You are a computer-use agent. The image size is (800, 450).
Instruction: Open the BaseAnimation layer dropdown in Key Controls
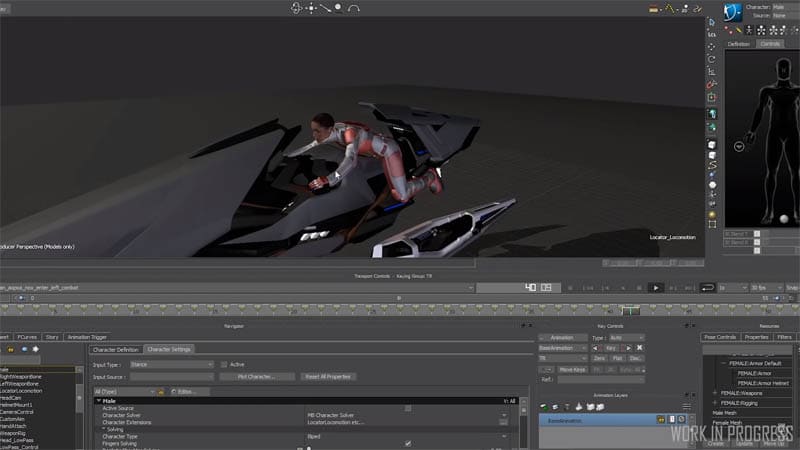point(563,348)
